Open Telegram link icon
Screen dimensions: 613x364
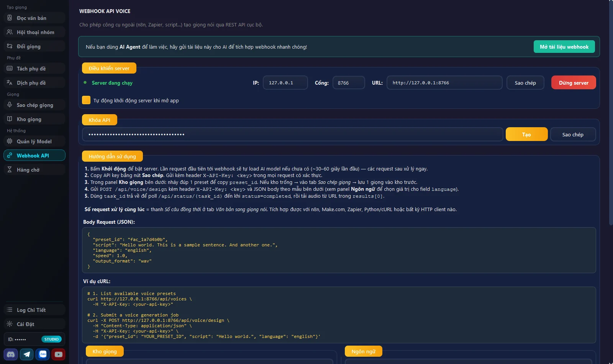pos(27,354)
